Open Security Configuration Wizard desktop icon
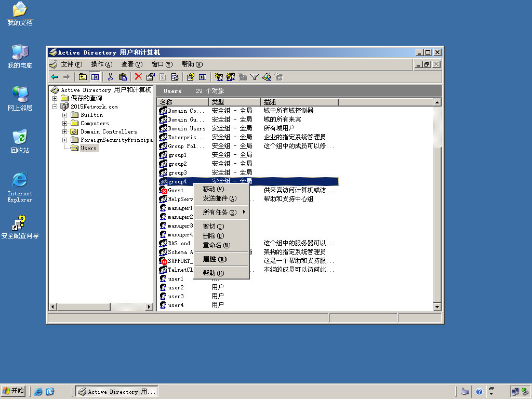 pyautogui.click(x=20, y=228)
